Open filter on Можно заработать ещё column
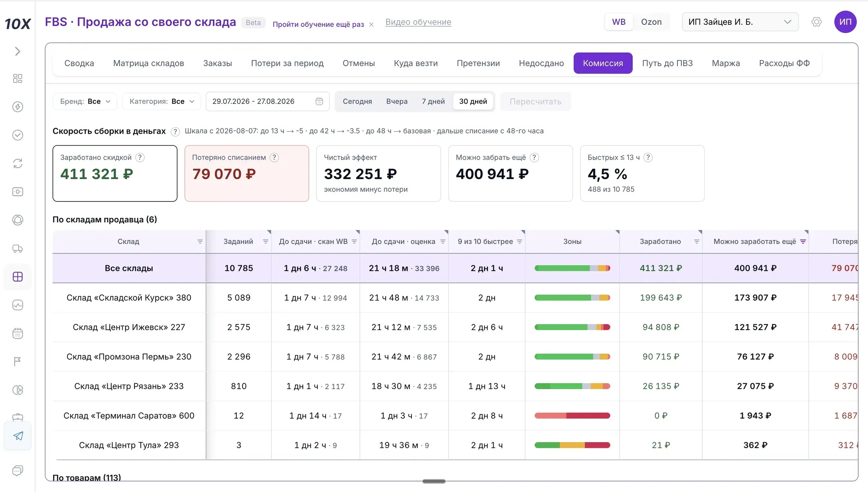This screenshot has width=868, height=492. pyautogui.click(x=803, y=242)
